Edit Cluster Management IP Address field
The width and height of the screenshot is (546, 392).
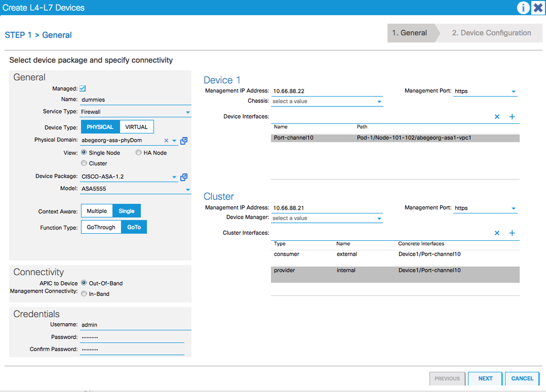327,208
